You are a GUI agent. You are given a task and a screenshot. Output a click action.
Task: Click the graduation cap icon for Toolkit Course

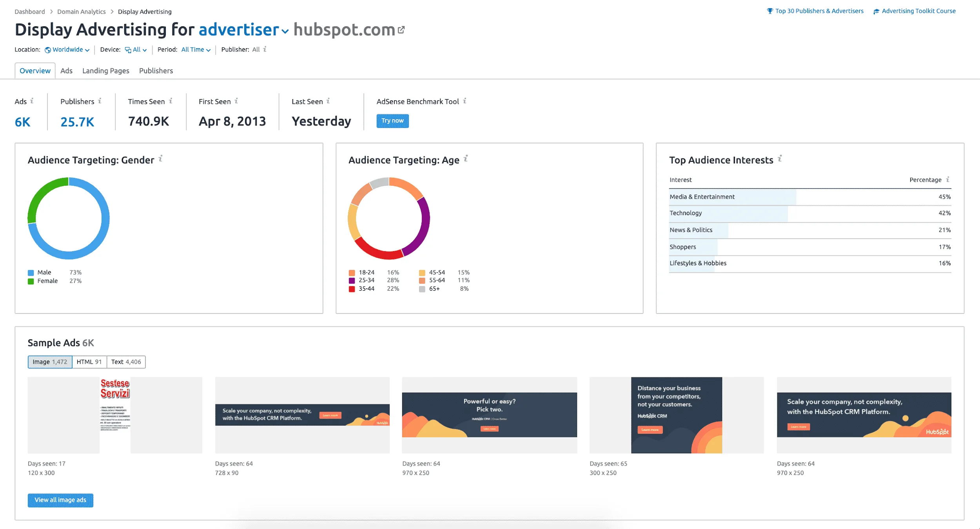(x=877, y=11)
